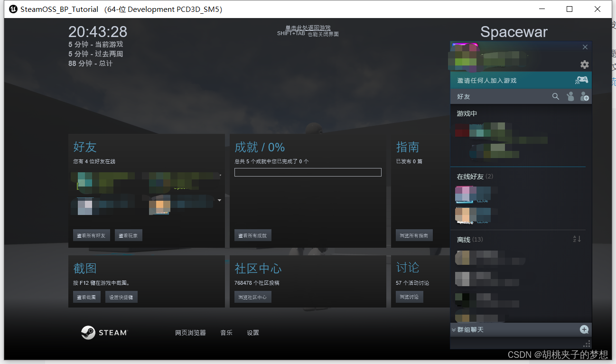Click the Remote Play controller icon
Viewport: 616px width, 364px height.
(x=581, y=80)
